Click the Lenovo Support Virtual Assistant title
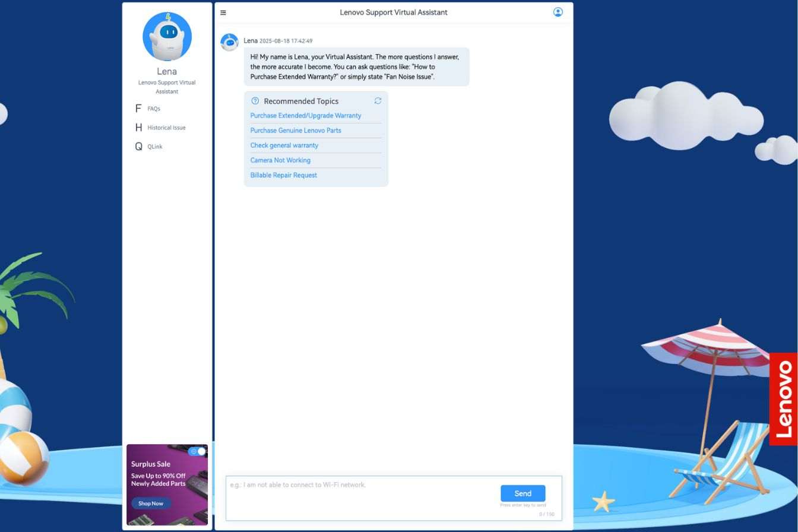Image resolution: width=798 pixels, height=532 pixels. point(394,12)
